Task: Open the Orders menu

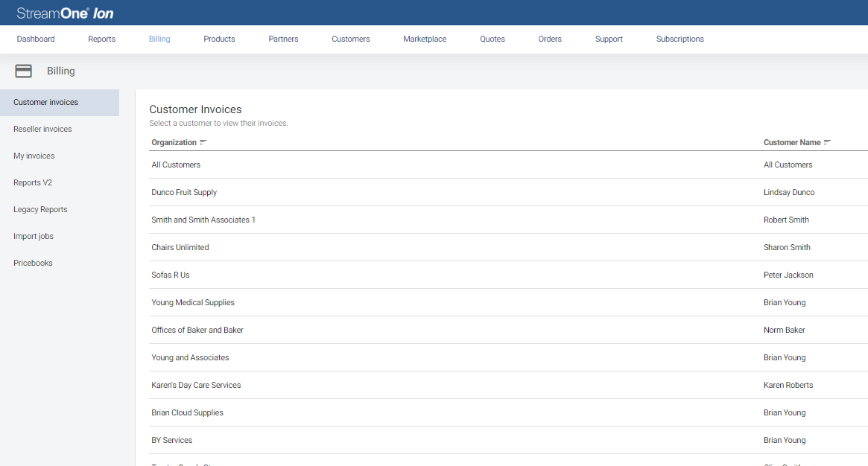Action: [x=550, y=39]
